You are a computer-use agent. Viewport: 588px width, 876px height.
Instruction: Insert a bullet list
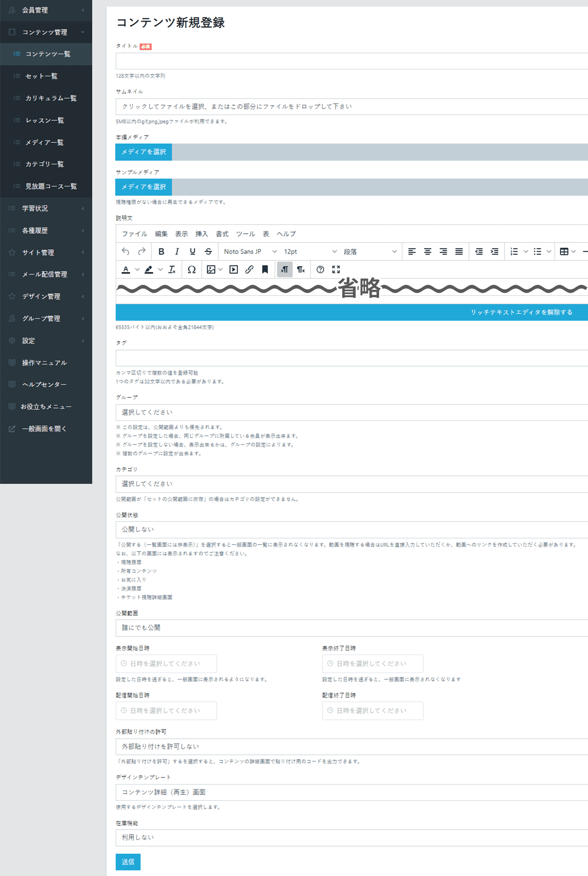click(537, 251)
